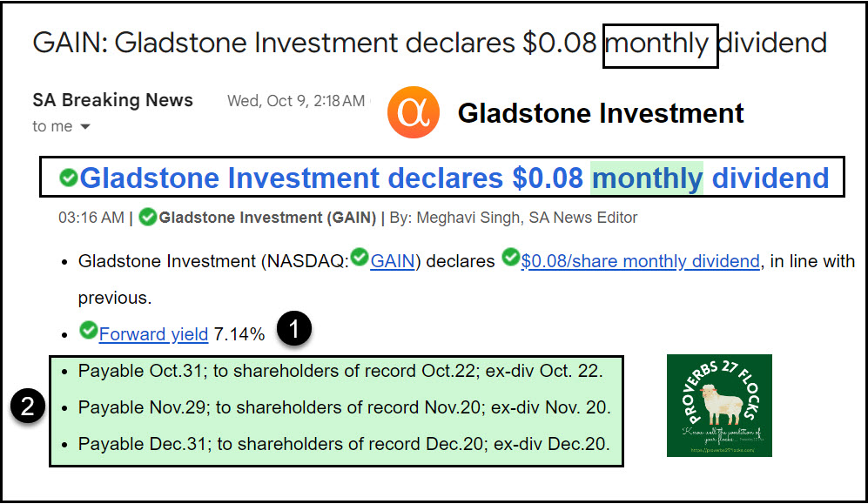Click the green checkmark before the GAIN ticker link
The width and height of the screenshot is (868, 504).
360,259
